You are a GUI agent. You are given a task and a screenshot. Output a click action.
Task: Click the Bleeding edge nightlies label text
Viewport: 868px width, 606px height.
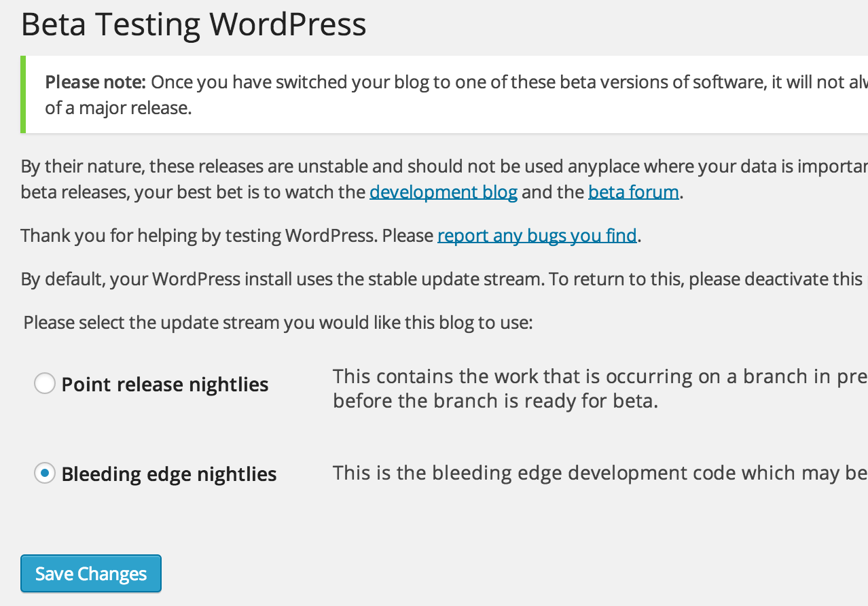(x=169, y=474)
